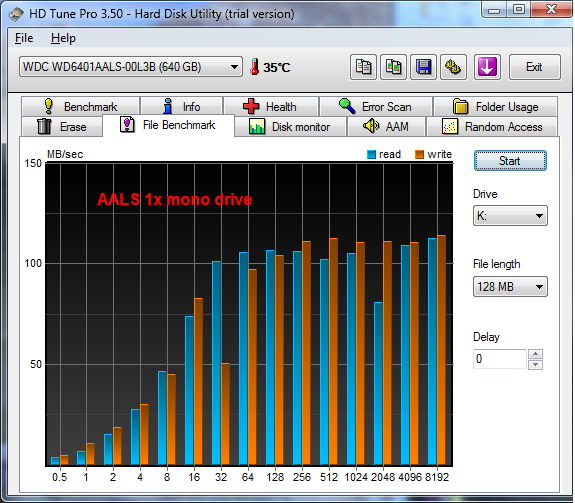Click the floppy disk save icon
Viewport: 575px width, 503px height.
pos(423,67)
